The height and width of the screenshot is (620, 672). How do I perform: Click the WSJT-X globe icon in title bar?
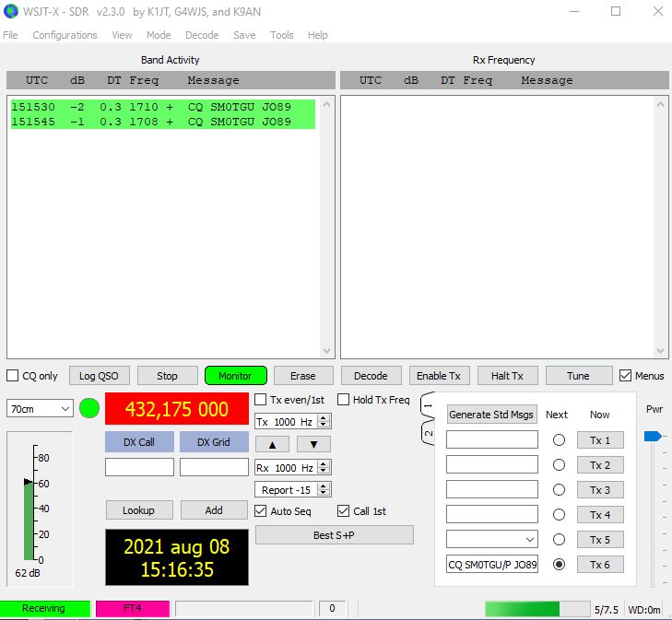(11, 11)
